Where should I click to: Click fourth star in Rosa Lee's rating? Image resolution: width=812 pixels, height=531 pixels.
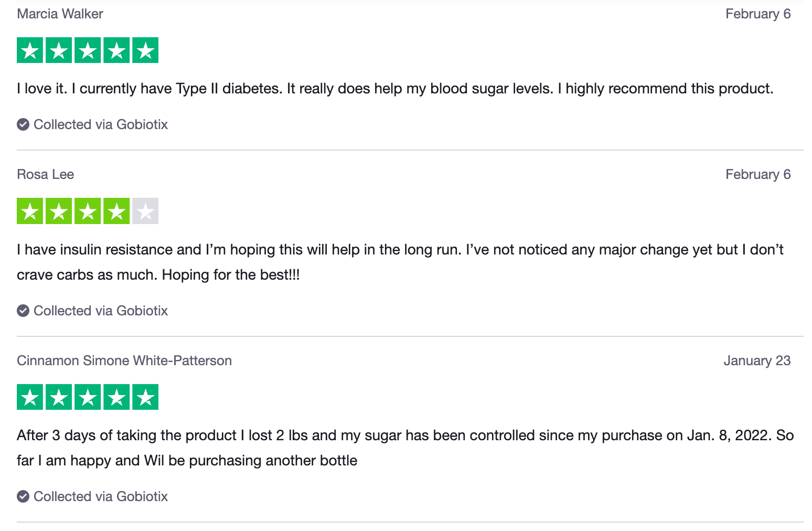click(116, 211)
